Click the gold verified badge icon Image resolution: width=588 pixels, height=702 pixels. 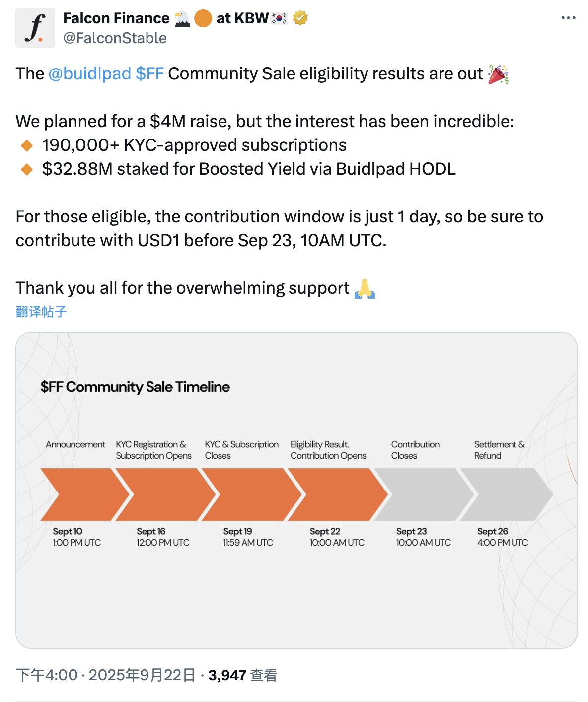(300, 18)
